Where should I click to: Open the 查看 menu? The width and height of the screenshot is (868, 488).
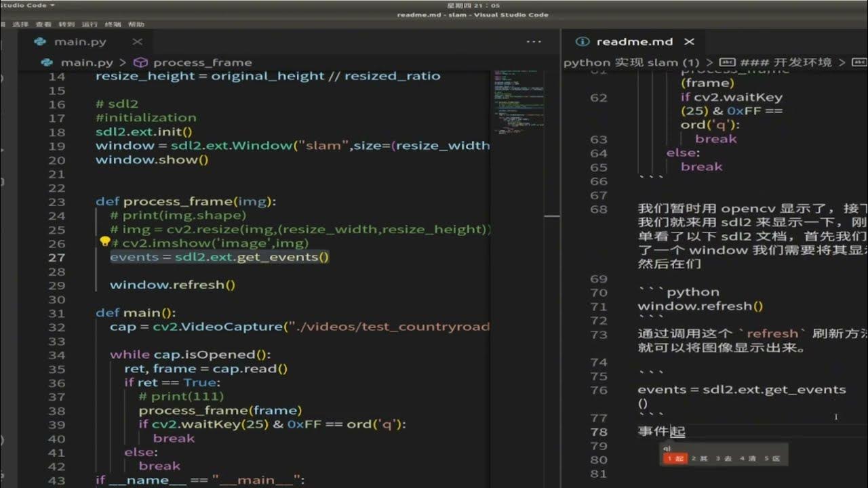43,24
